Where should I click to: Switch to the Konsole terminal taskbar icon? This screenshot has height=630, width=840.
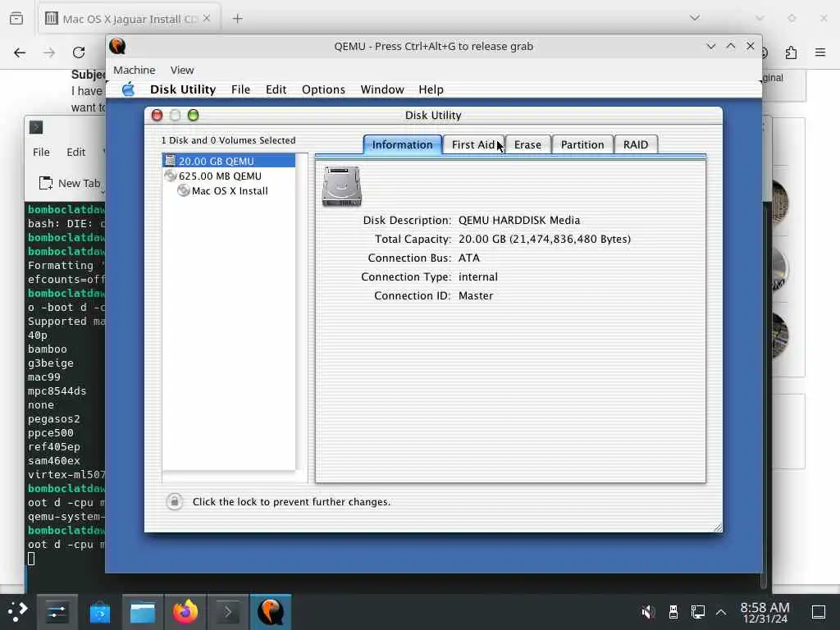(x=228, y=612)
